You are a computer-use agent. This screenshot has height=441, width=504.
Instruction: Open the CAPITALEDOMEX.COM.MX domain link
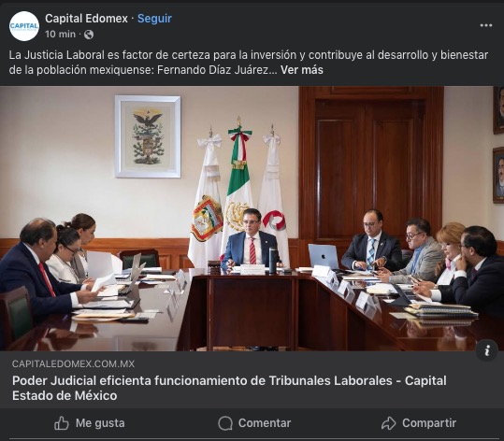pyautogui.click(x=73, y=363)
